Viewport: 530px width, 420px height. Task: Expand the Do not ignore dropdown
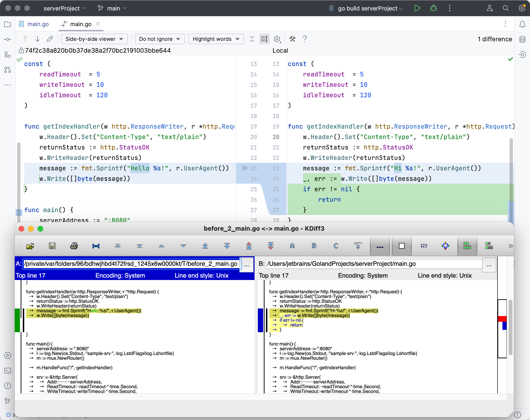pos(160,39)
